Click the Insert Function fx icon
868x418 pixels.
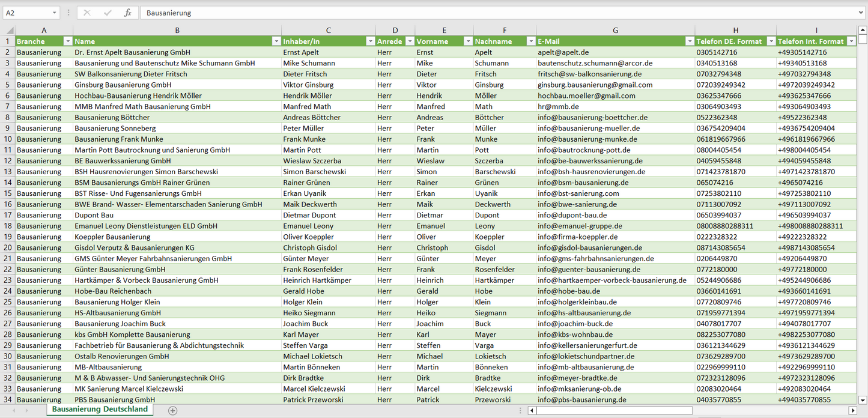[127, 13]
